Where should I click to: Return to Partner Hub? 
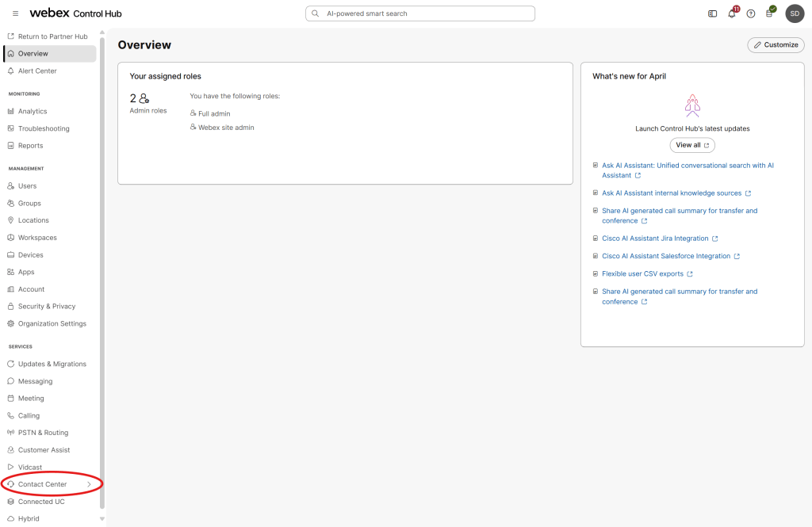52,36
